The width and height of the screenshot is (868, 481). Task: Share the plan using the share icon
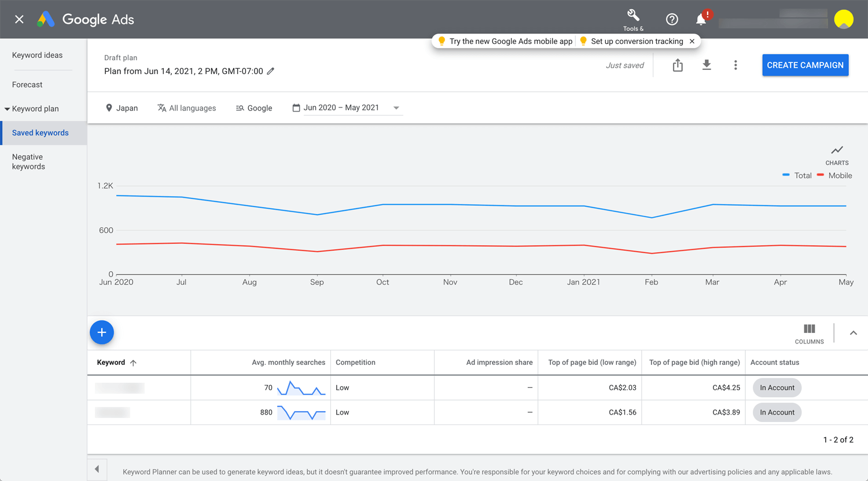[x=678, y=65]
